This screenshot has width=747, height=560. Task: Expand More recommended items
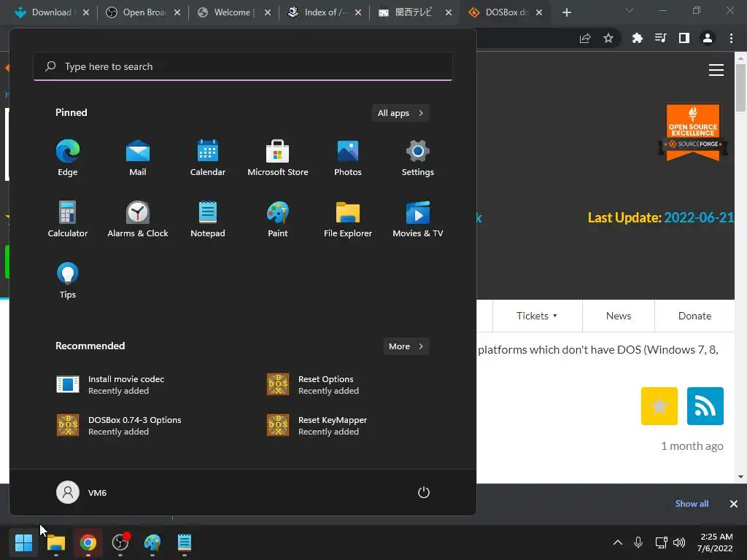point(406,346)
